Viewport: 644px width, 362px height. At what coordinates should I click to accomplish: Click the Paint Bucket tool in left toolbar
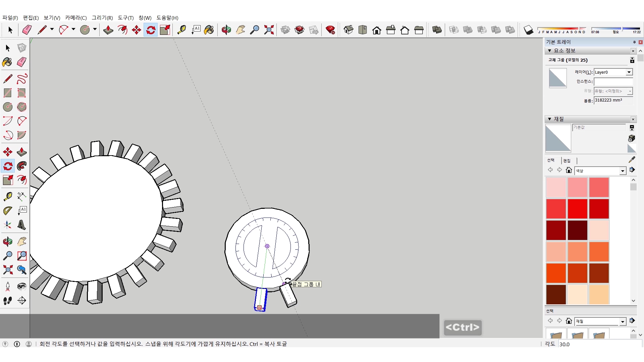[7, 62]
